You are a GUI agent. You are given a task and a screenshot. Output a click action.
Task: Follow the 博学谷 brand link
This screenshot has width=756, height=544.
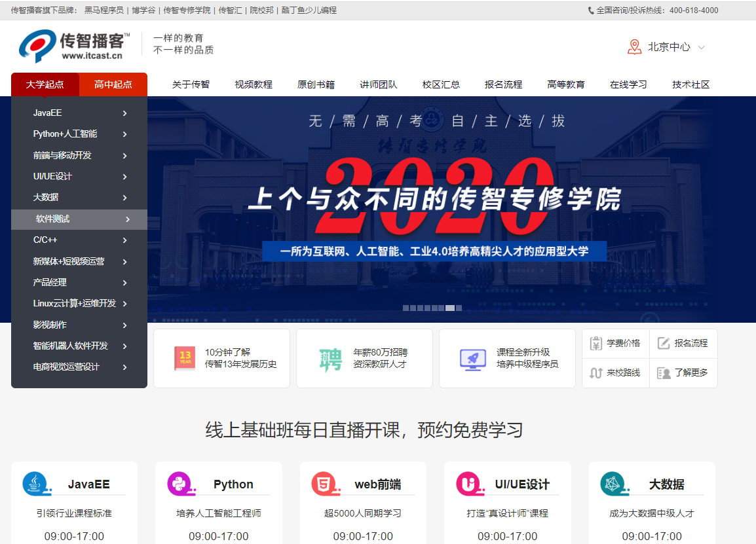(143, 10)
